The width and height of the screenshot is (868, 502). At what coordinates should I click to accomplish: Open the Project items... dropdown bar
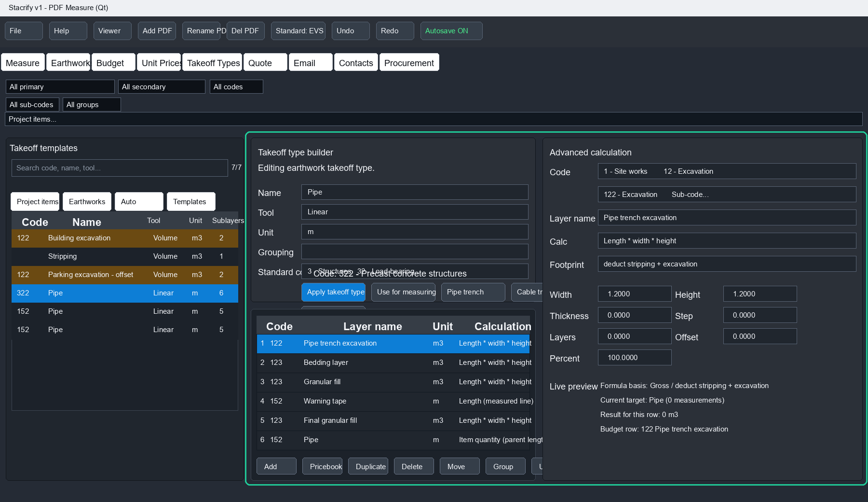(434, 119)
